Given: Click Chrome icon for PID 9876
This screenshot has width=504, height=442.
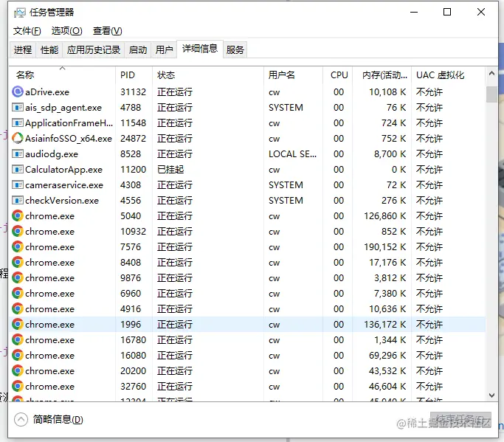Looking at the screenshot, I should click(x=18, y=277).
